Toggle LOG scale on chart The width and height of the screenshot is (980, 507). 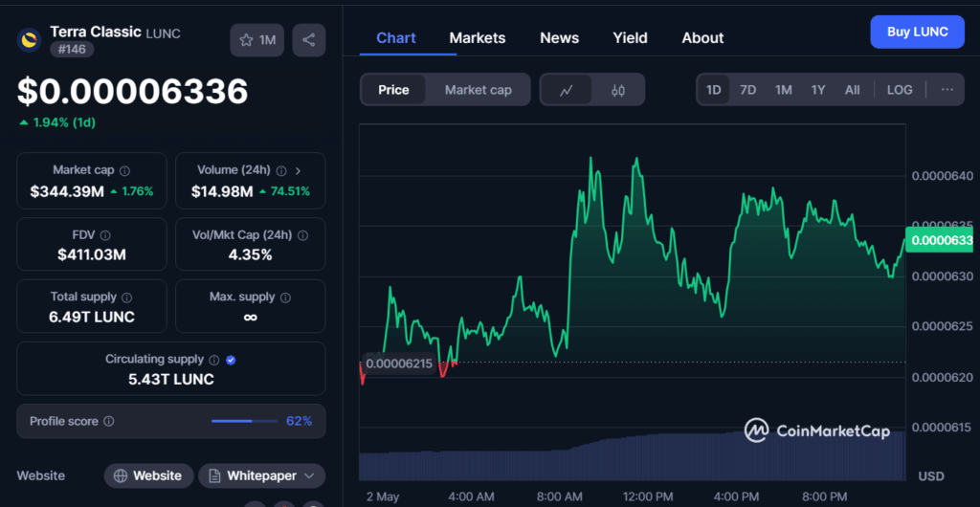900,90
